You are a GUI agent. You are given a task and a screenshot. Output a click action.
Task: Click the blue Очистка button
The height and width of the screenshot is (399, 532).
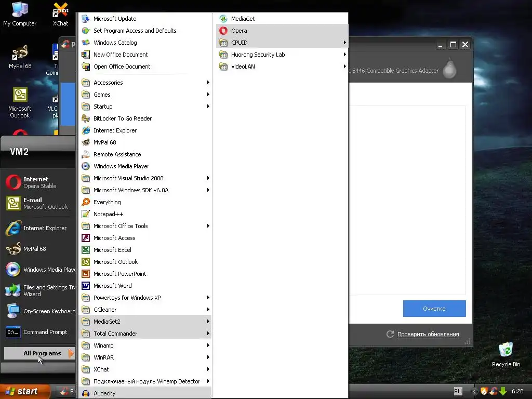click(x=434, y=309)
